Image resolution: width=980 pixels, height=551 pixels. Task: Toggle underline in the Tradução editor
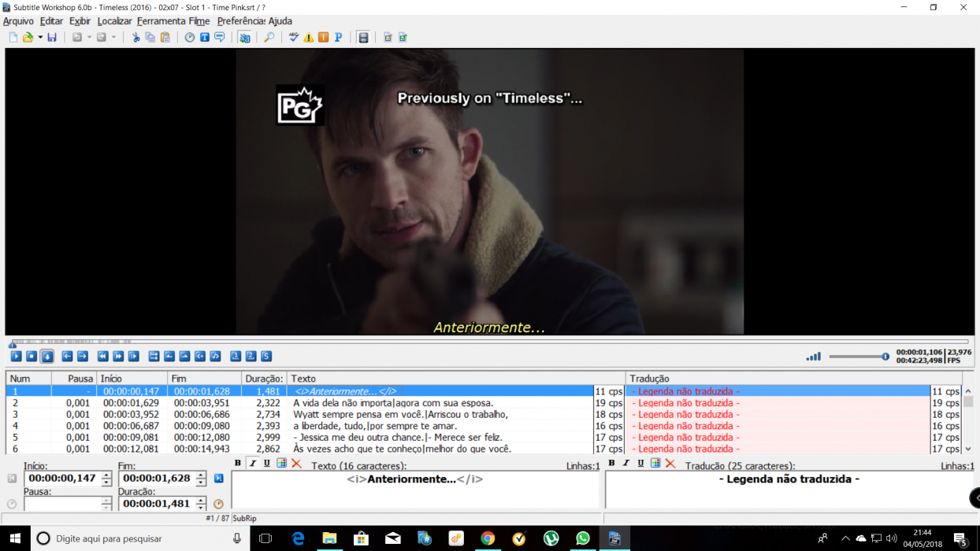click(640, 464)
